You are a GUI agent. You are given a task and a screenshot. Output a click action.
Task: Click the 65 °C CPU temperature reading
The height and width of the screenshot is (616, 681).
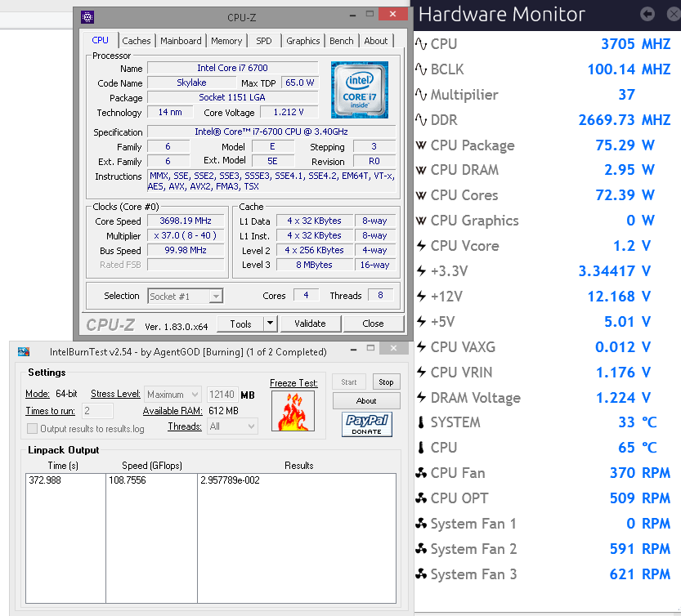coord(638,448)
